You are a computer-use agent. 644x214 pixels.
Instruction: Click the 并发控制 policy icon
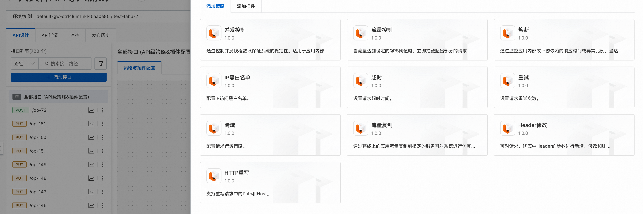[214, 33]
